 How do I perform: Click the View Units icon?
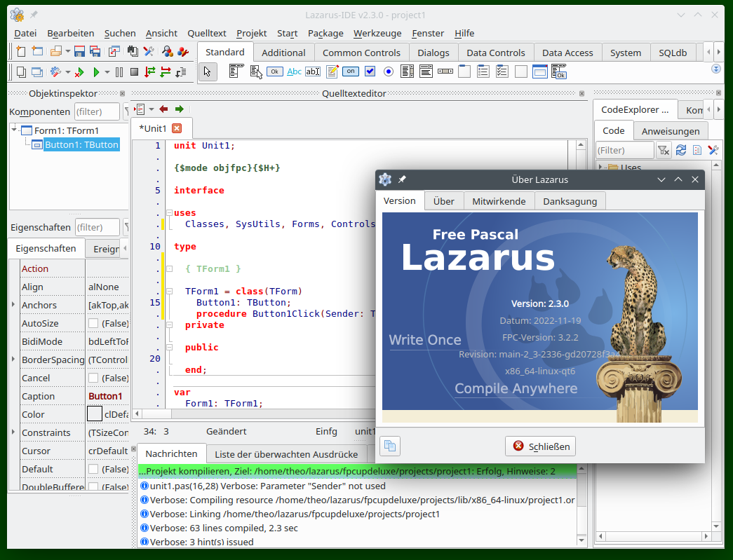tap(21, 72)
